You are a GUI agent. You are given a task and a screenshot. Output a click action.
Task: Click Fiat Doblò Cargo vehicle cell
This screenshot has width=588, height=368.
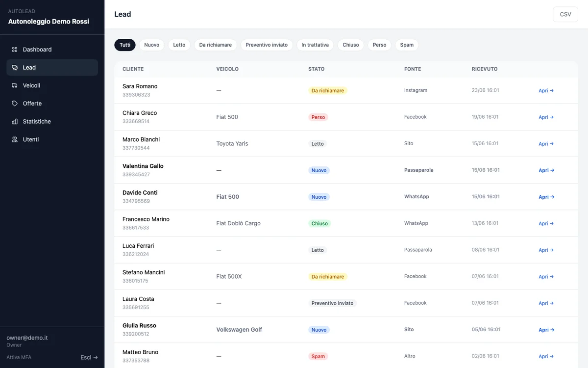[239, 223]
